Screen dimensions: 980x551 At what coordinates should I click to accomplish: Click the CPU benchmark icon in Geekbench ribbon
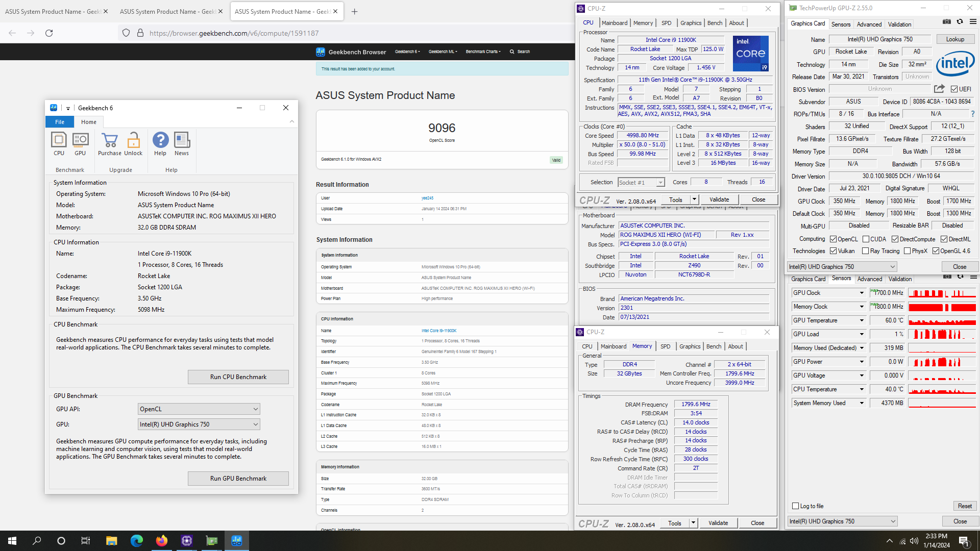pyautogui.click(x=59, y=144)
